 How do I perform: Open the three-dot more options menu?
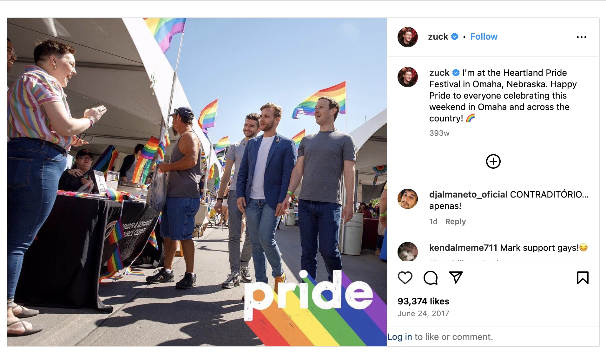pyautogui.click(x=581, y=37)
